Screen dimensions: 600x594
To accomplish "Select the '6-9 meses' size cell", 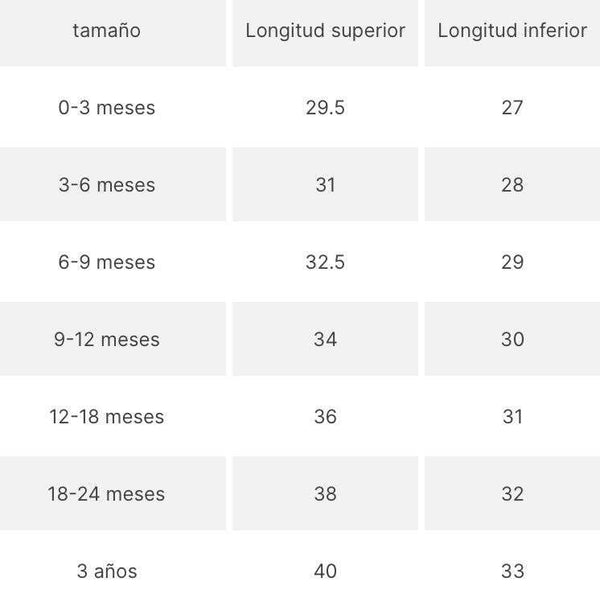I will click(x=107, y=262).
